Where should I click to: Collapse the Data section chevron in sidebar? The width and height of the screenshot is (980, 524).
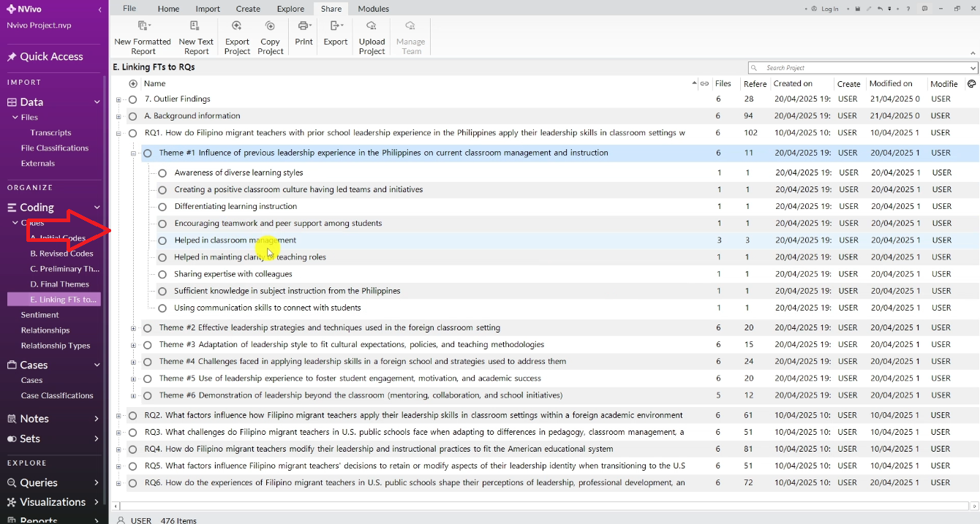pos(97,102)
